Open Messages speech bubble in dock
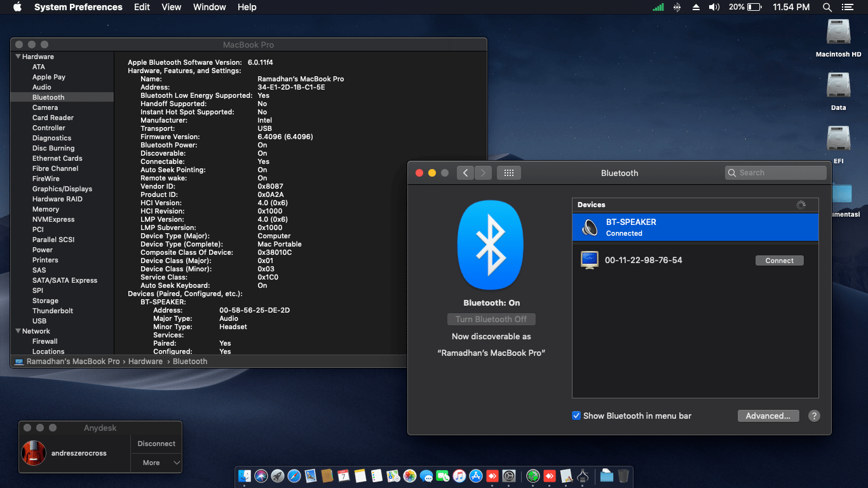The width and height of the screenshot is (868, 488). coord(426,475)
